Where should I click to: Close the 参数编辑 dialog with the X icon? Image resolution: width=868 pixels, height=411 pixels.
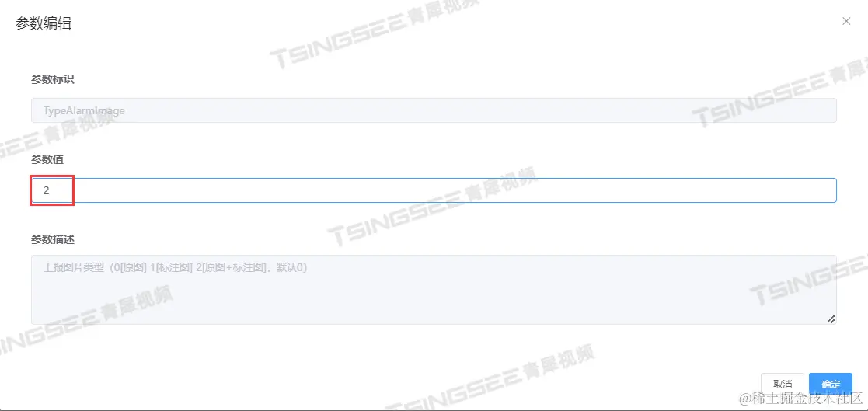846,21
